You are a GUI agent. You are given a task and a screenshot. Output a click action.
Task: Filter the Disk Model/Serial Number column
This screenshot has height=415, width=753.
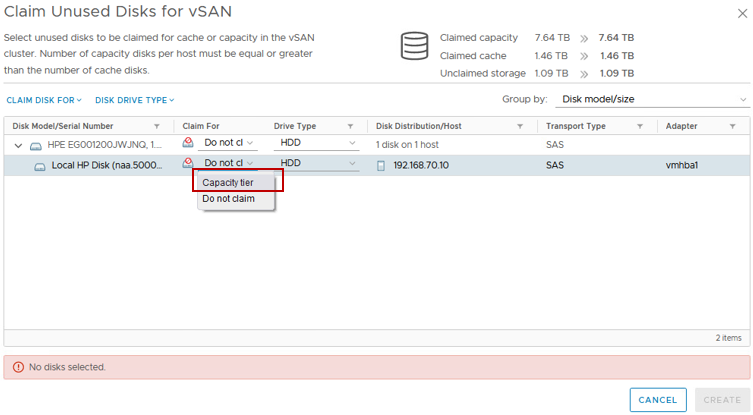157,126
